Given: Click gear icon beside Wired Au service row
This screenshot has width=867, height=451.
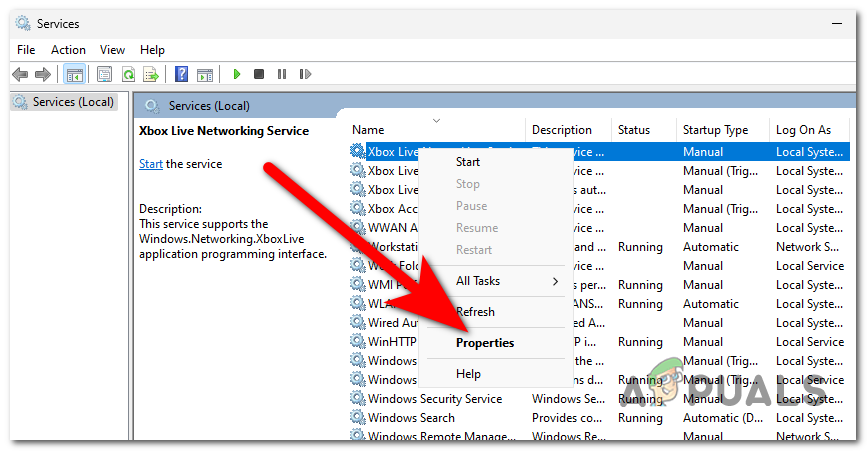Looking at the screenshot, I should [358, 322].
